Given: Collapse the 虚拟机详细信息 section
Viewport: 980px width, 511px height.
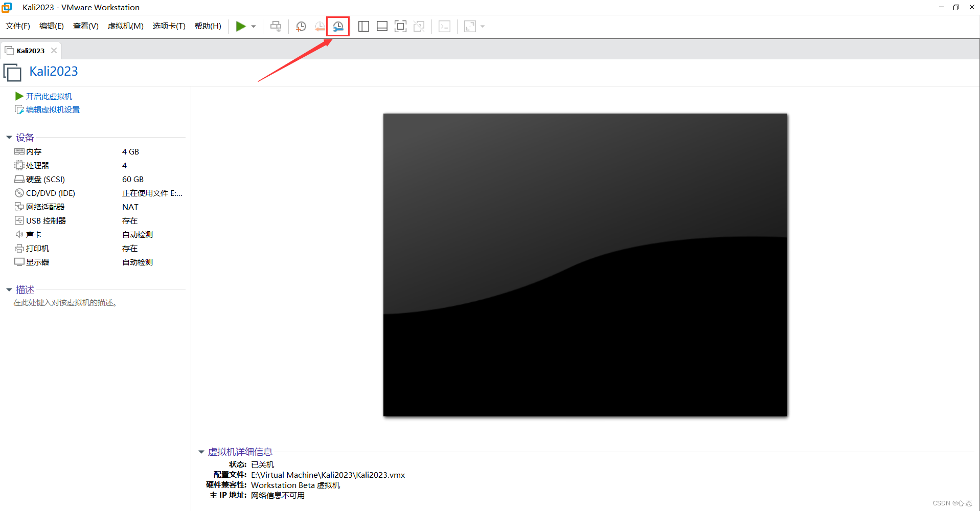Looking at the screenshot, I should point(201,452).
